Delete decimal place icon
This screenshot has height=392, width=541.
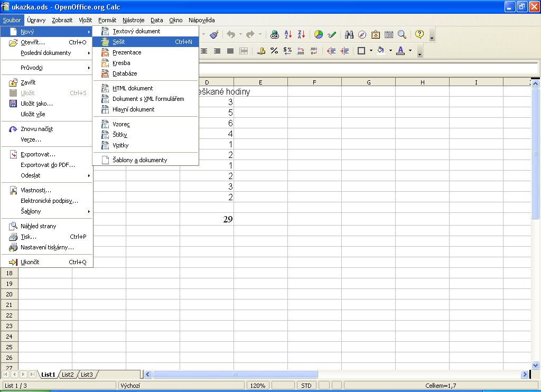[x=314, y=51]
